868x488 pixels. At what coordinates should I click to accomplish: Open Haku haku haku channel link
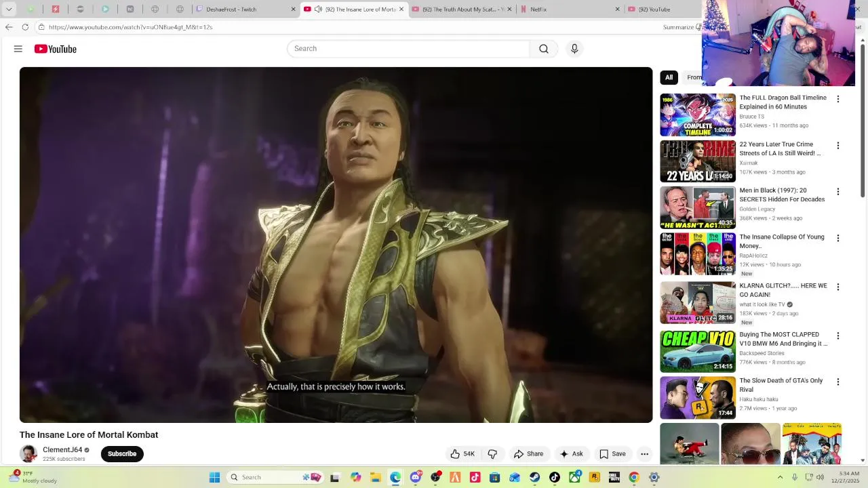[758, 400]
